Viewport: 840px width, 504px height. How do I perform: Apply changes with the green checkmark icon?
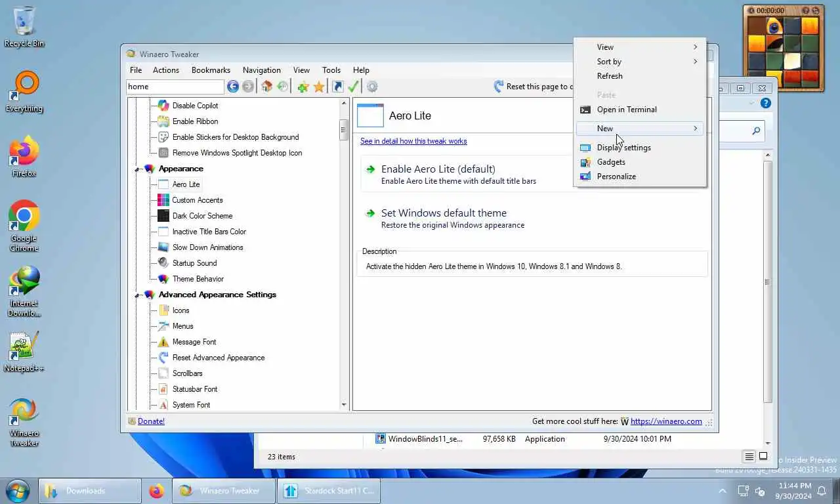(x=354, y=87)
